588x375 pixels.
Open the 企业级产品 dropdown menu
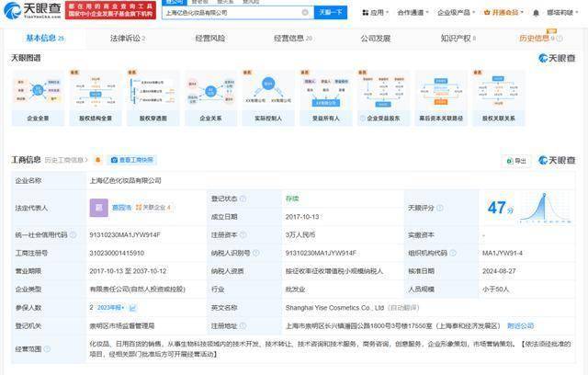coord(456,13)
